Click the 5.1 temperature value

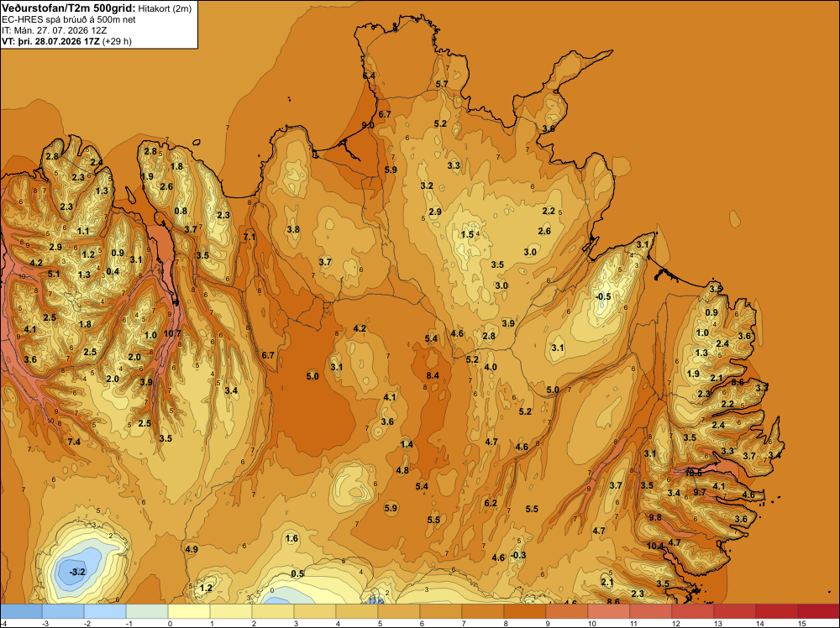click(x=54, y=274)
